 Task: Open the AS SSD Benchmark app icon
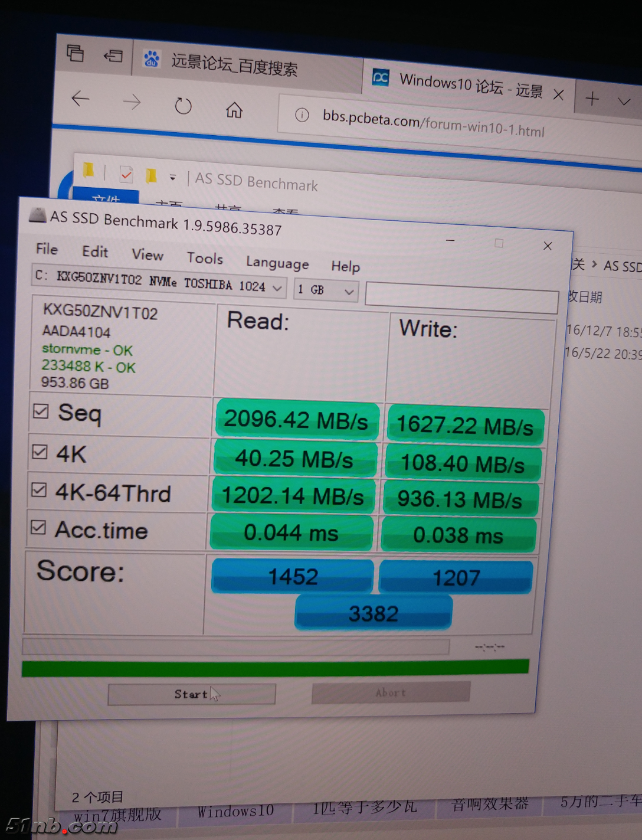click(x=38, y=215)
